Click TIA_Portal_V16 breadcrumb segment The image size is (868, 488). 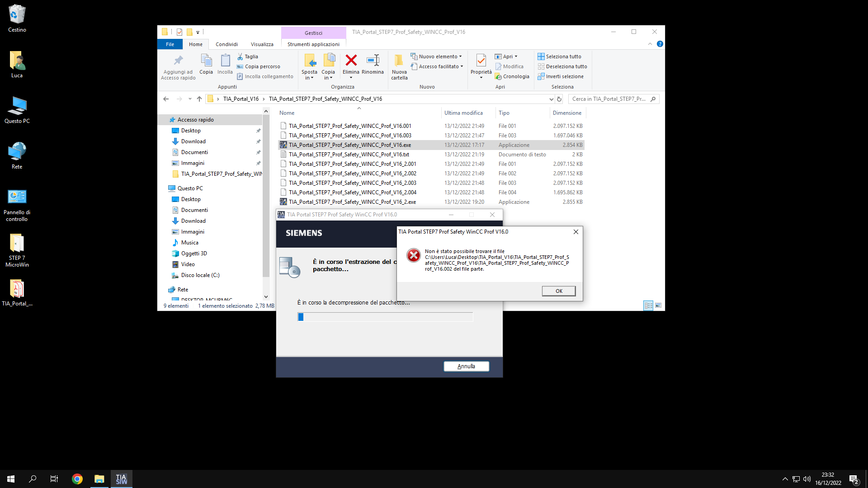pos(241,99)
